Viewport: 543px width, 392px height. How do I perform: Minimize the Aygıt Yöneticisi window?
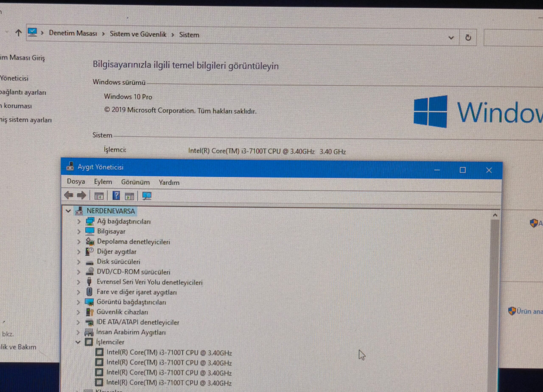[437, 170]
